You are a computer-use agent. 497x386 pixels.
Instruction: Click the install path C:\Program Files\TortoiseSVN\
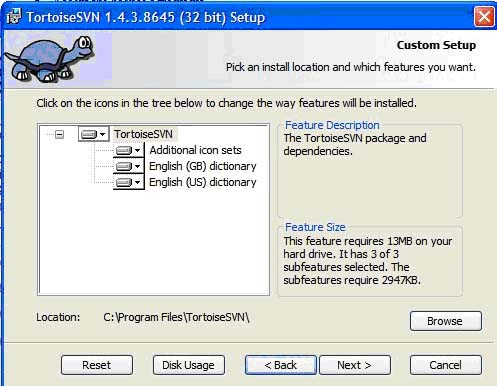point(176,317)
